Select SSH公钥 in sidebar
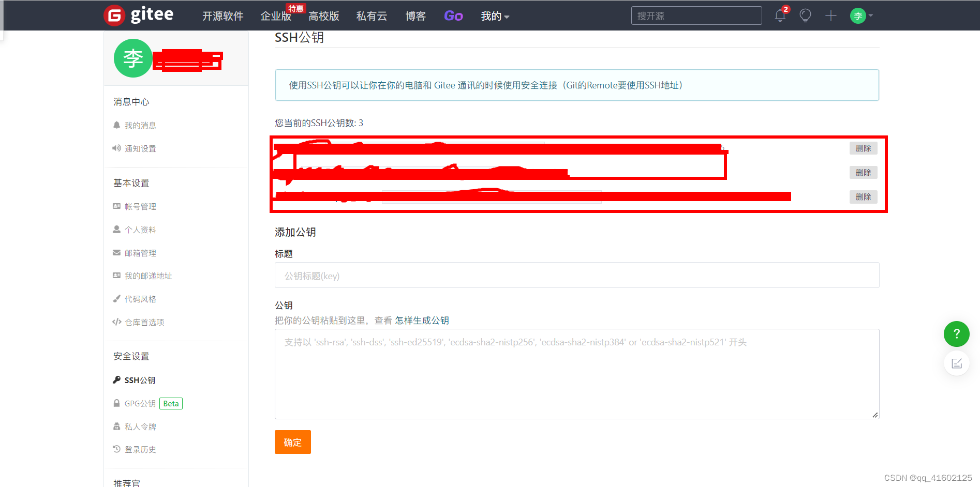 [140, 380]
